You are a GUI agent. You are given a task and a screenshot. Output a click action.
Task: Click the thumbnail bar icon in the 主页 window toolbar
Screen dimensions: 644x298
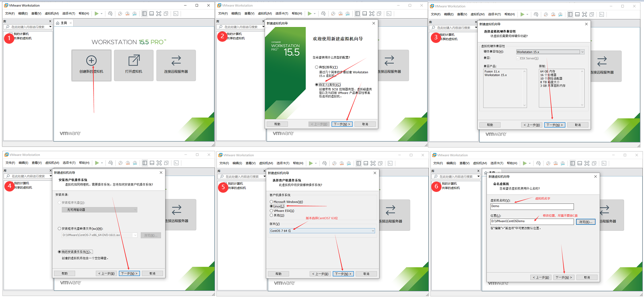(x=152, y=14)
